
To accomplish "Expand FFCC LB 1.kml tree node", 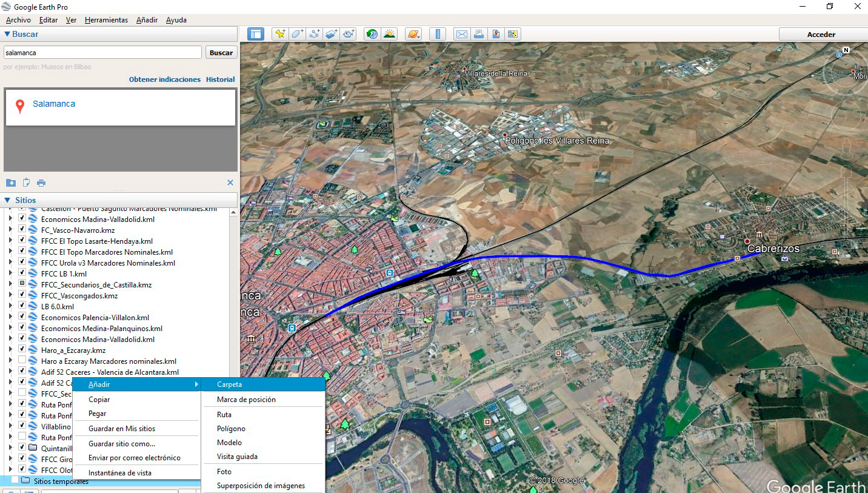I will click(10, 274).
